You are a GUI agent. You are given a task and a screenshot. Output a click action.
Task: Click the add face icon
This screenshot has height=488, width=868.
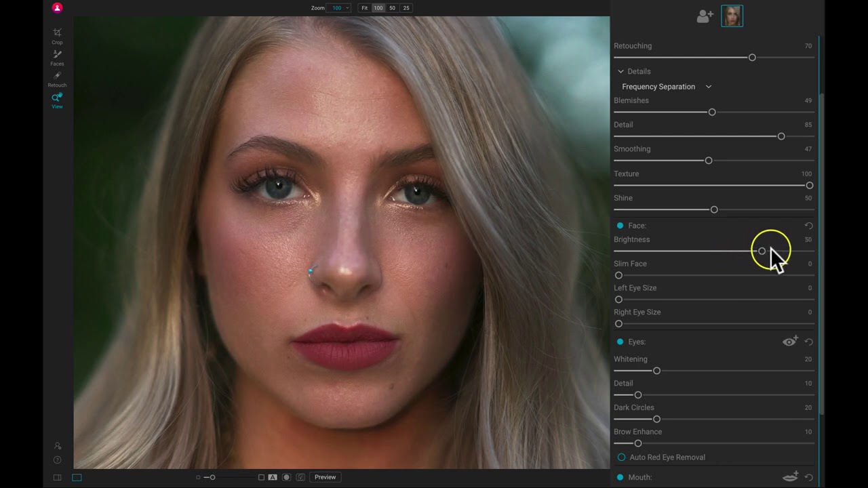705,16
